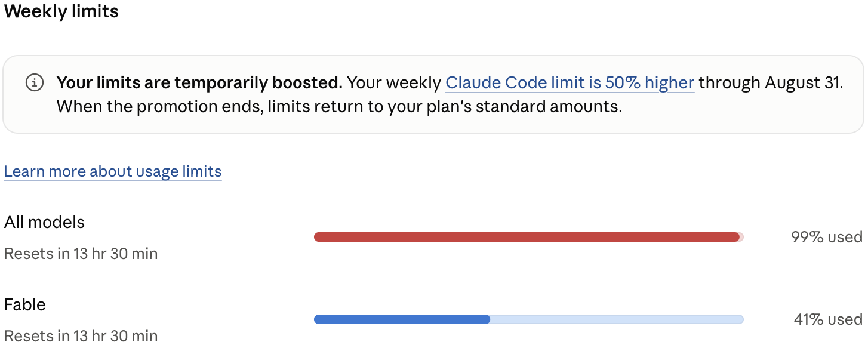Click reset time text under Fable
Image resolution: width=868 pixels, height=345 pixels.
tap(81, 335)
